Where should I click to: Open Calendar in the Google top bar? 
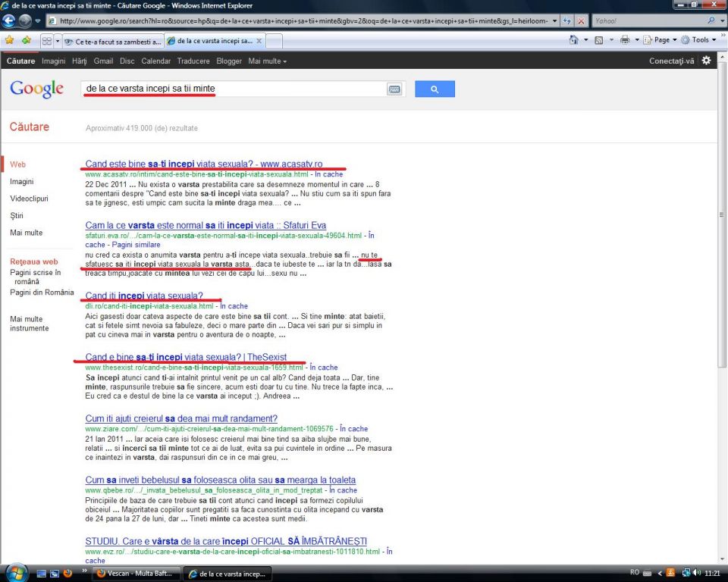coord(155,61)
